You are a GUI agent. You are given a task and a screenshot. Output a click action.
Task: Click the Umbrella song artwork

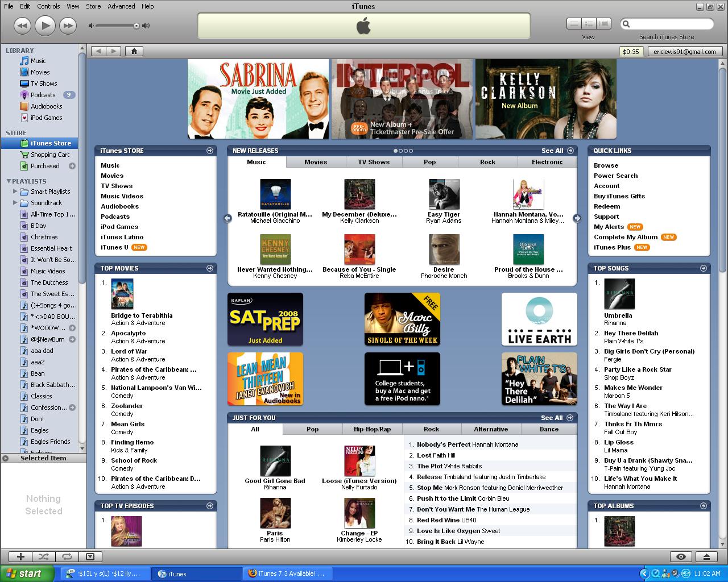(x=619, y=294)
